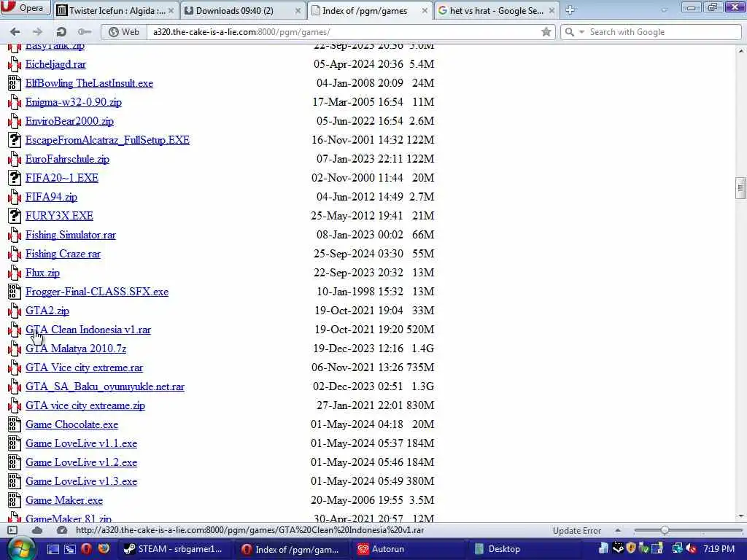Download Enigma-w32-0.90.zip
Viewport: 747px width, 560px height.
click(x=74, y=102)
